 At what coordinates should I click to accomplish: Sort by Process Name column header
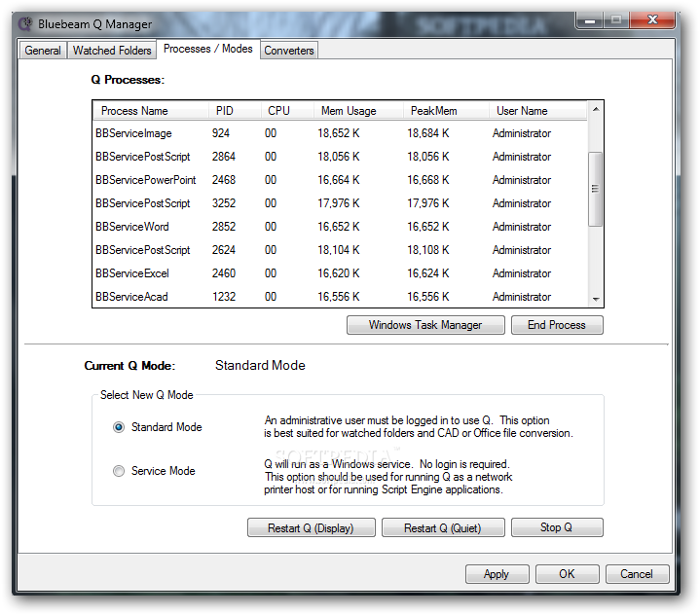pyautogui.click(x=151, y=111)
